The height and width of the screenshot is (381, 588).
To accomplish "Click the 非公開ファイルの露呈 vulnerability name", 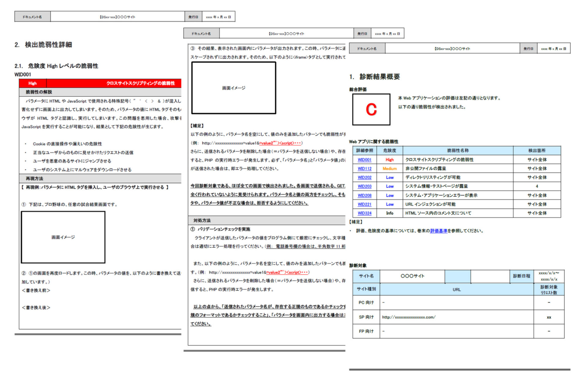I will tap(426, 168).
